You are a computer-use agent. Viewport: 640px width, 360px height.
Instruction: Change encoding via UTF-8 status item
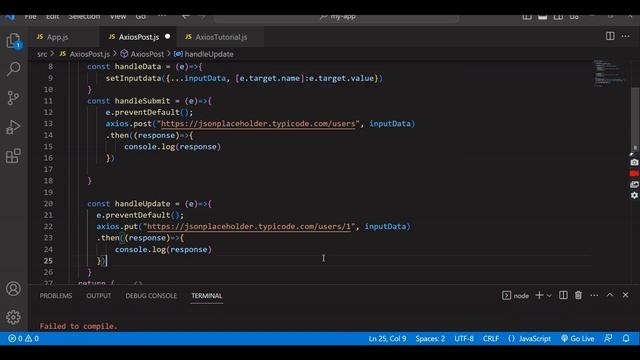(x=464, y=338)
